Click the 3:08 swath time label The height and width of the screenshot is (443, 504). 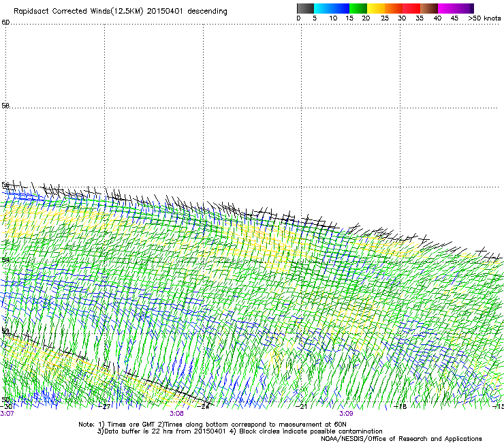point(177,414)
